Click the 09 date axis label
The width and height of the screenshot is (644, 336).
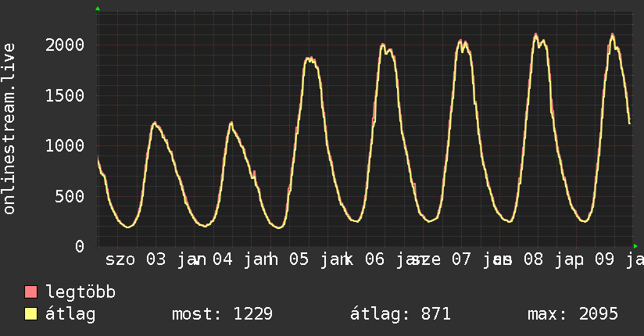(605, 259)
